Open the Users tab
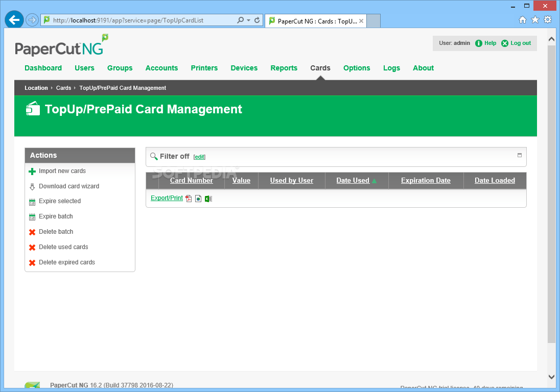Viewport: 560px width, 392px height. click(x=84, y=68)
